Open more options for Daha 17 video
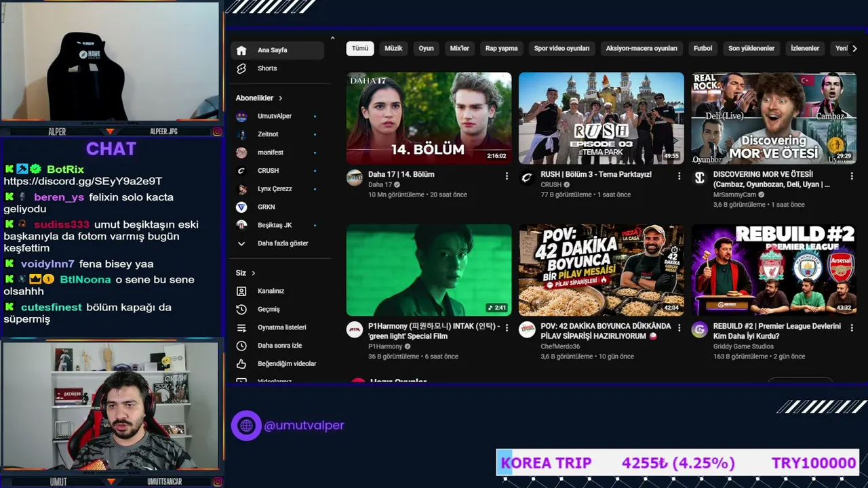 pyautogui.click(x=507, y=176)
